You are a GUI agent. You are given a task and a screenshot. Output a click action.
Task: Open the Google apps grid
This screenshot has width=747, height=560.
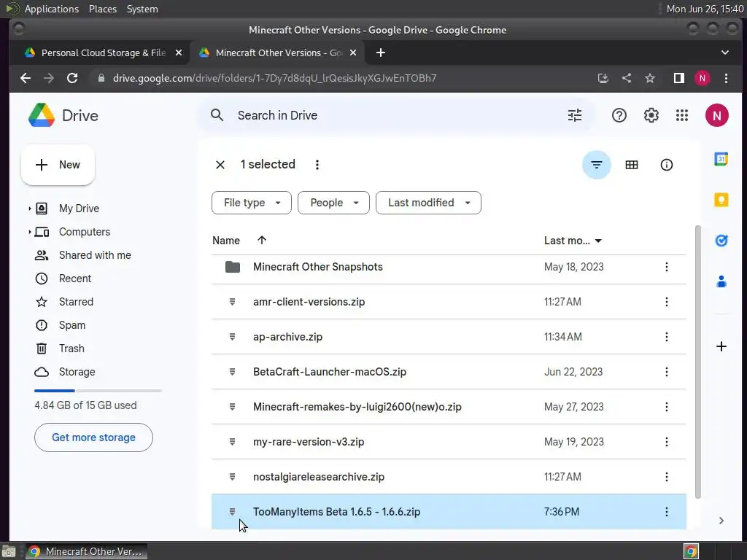coord(682,115)
